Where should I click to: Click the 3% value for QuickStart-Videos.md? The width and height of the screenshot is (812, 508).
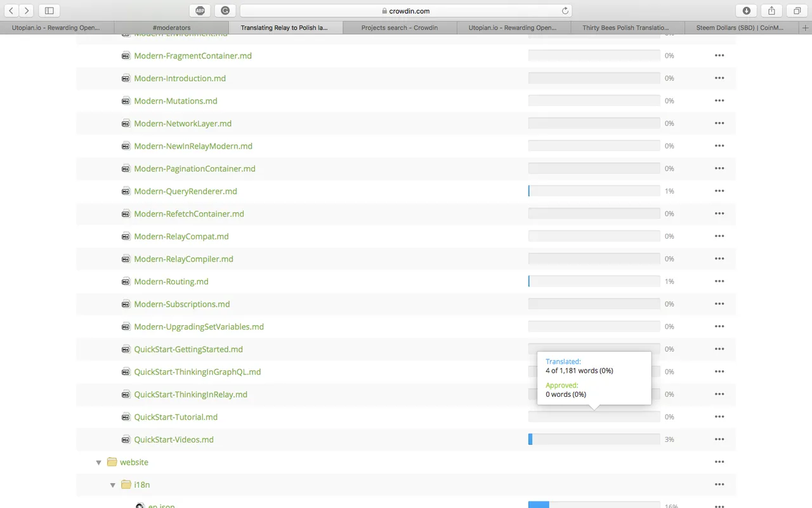point(669,439)
